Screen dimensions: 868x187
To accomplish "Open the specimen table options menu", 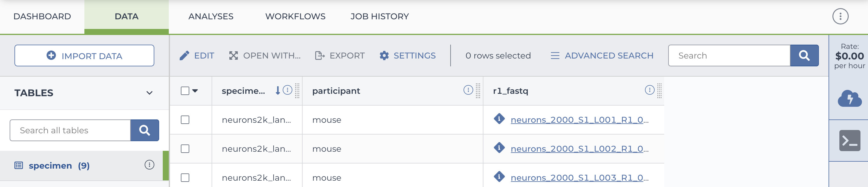I will (149, 165).
